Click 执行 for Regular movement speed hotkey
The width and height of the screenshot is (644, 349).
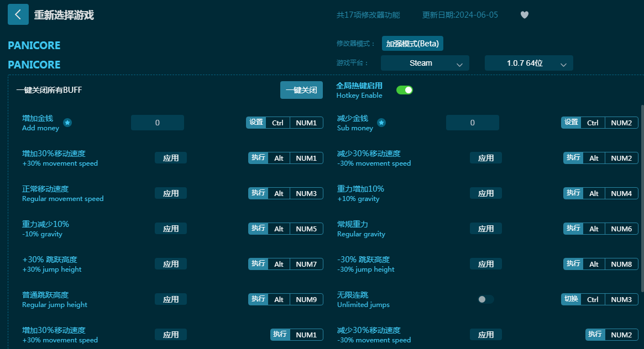(x=258, y=193)
